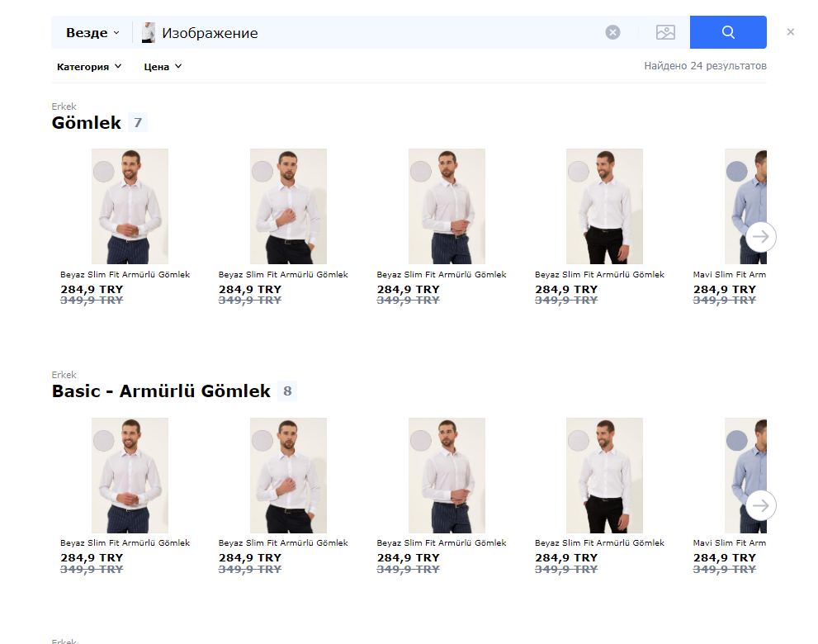This screenshot has height=644, width=818.
Task: Click second Beyaz Slim Fit title in Gömlek row
Action: tap(283, 274)
